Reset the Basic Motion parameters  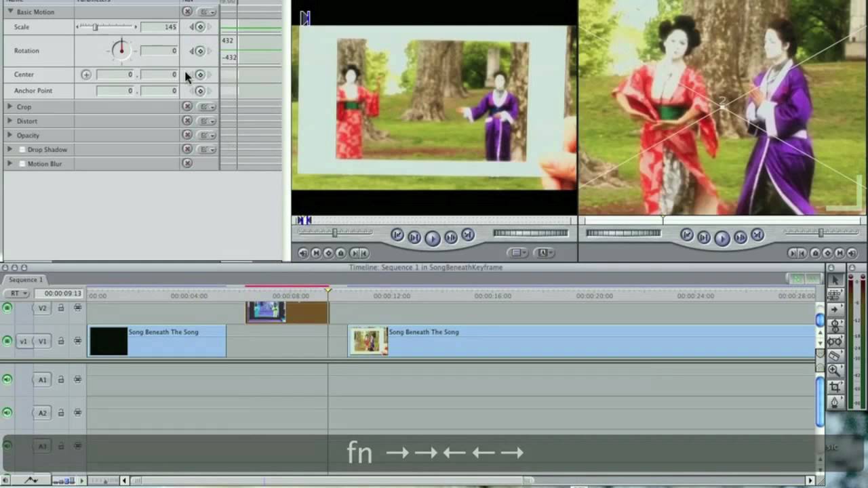point(187,12)
